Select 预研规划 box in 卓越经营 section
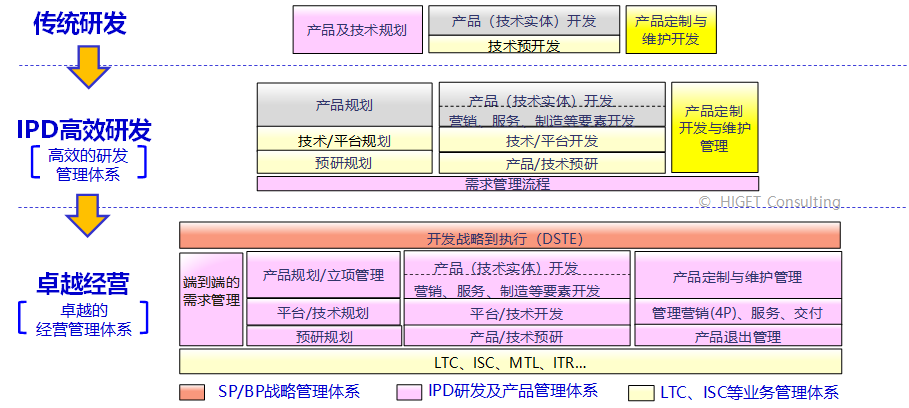Screen dimensions: 909x408 323,336
